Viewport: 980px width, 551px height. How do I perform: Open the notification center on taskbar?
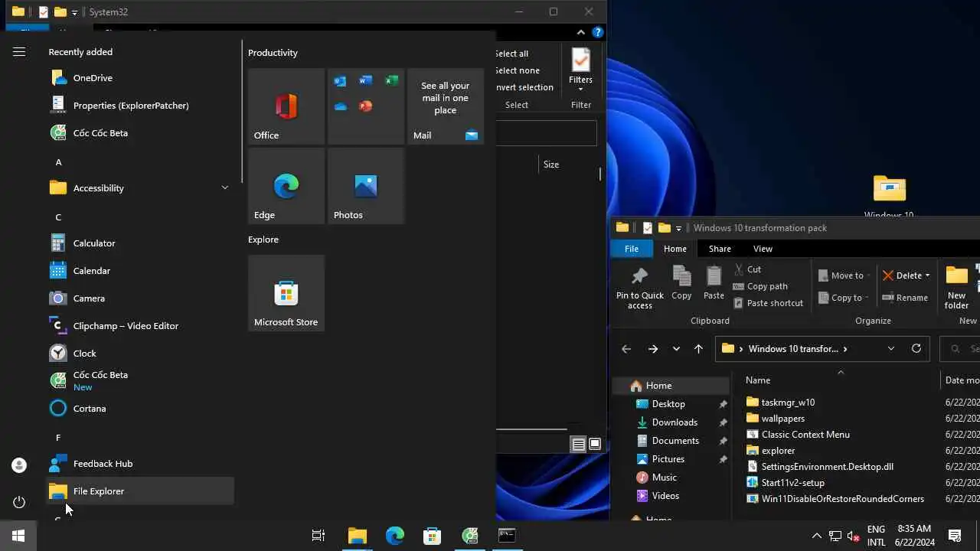[955, 536]
